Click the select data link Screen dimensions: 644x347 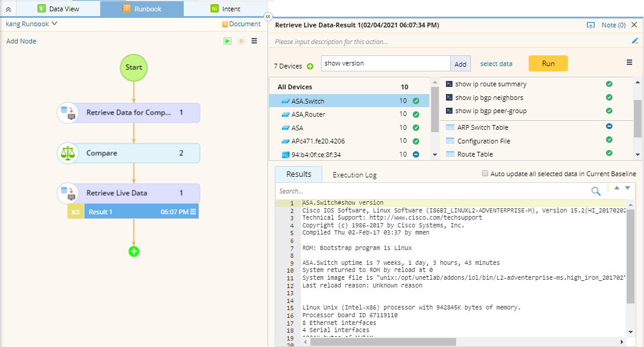(496, 64)
